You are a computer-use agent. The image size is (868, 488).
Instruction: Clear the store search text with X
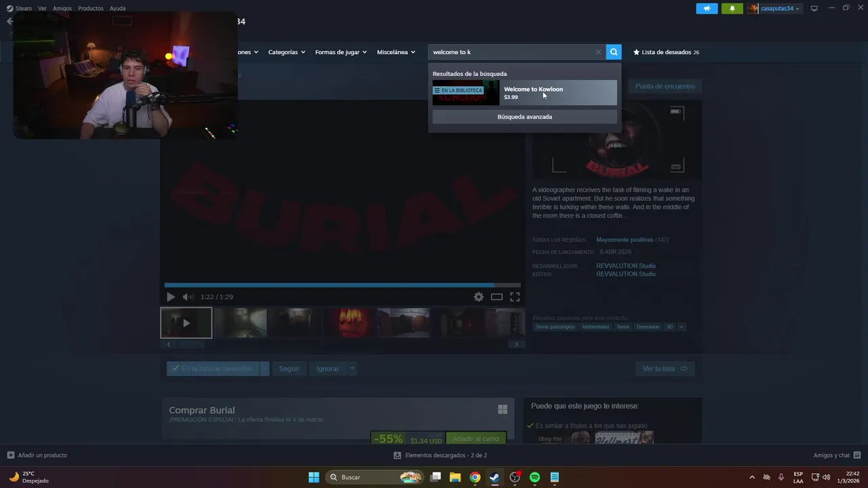[598, 52]
